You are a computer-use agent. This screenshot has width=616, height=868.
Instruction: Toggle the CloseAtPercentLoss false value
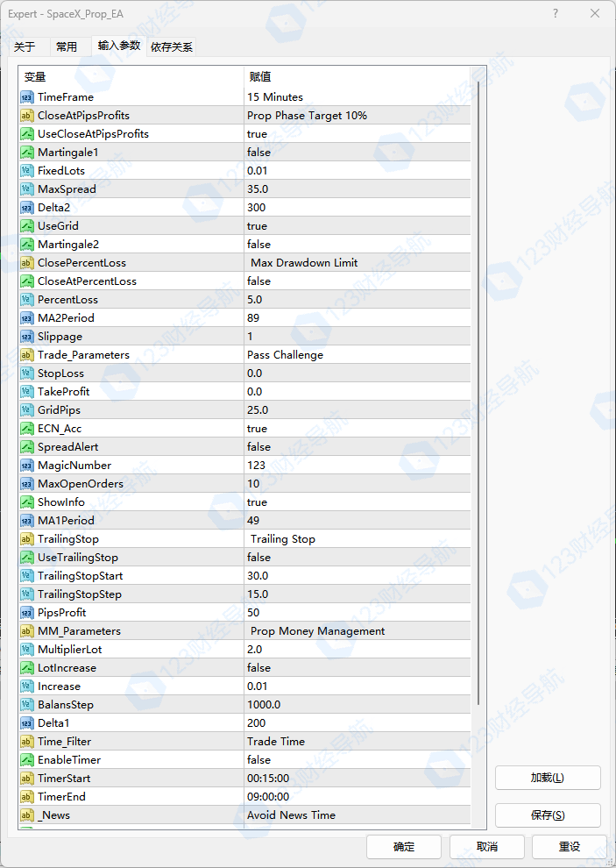tap(357, 281)
